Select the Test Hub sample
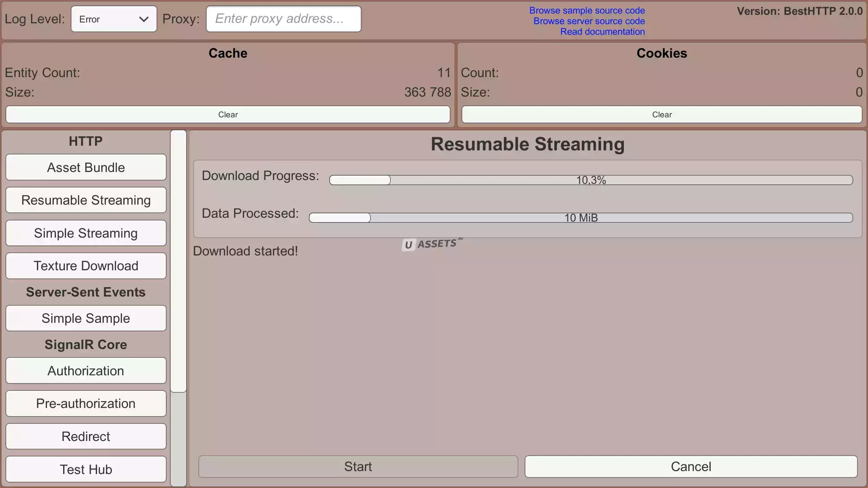868x488 pixels. pyautogui.click(x=86, y=469)
